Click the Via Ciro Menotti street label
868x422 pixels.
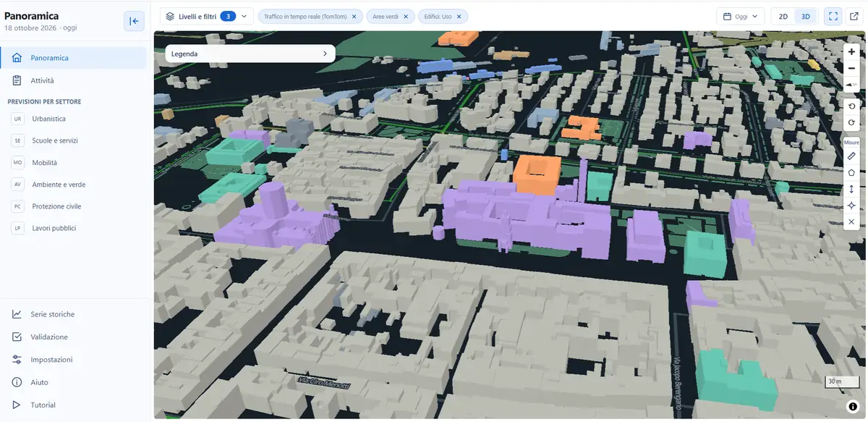[324, 383]
